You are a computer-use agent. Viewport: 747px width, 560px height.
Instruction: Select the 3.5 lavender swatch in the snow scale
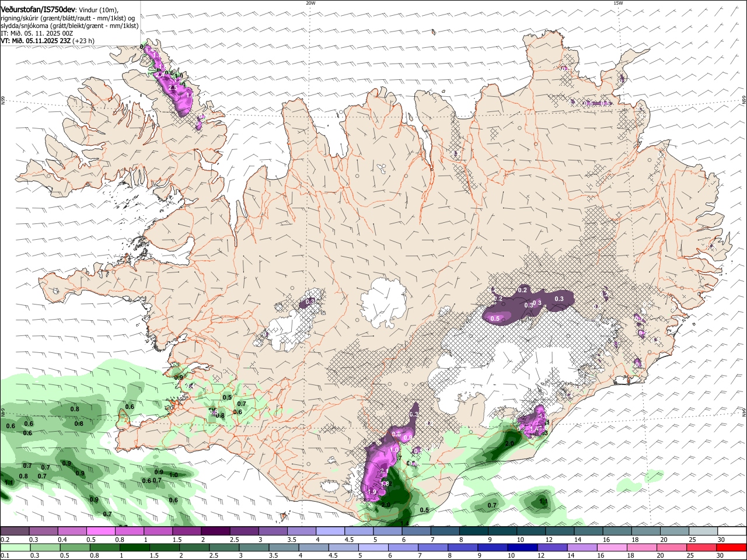point(301,531)
